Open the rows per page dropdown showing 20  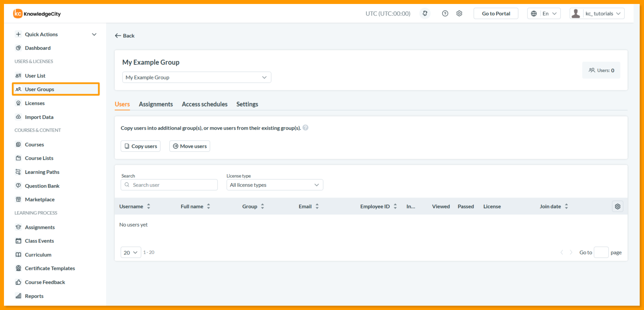(131, 252)
